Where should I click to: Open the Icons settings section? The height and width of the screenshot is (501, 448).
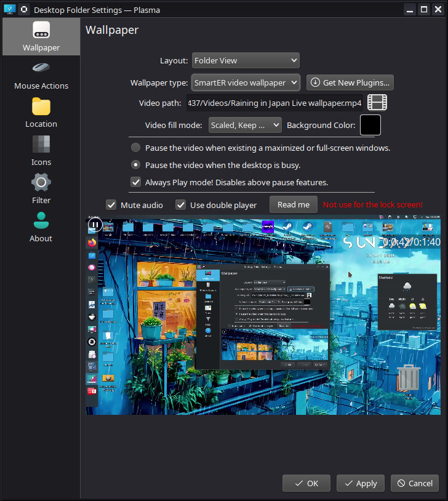click(x=41, y=151)
